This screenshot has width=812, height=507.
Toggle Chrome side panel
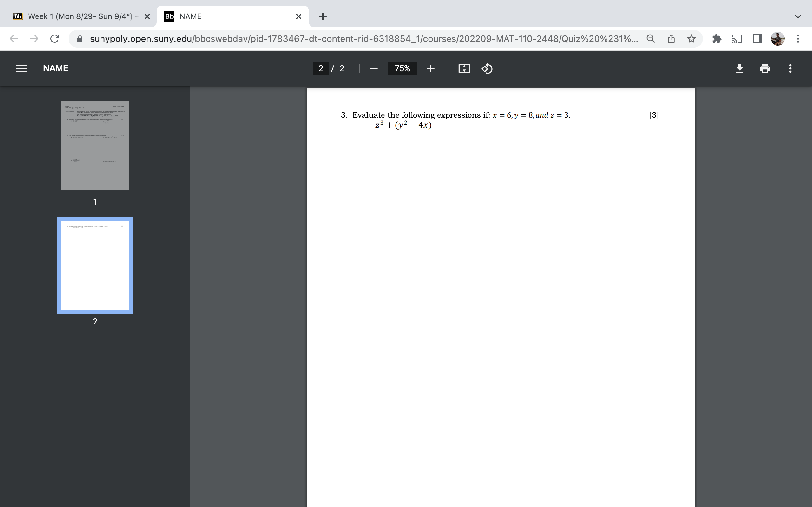pos(757,39)
